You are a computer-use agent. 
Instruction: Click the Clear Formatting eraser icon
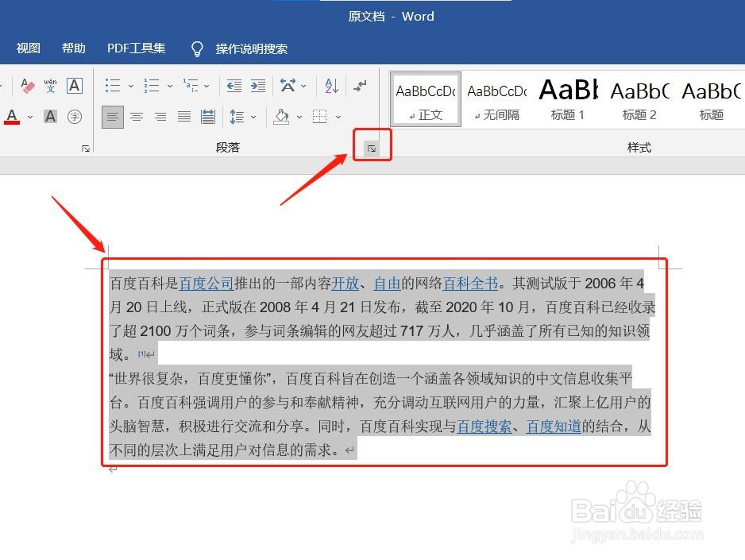point(28,86)
